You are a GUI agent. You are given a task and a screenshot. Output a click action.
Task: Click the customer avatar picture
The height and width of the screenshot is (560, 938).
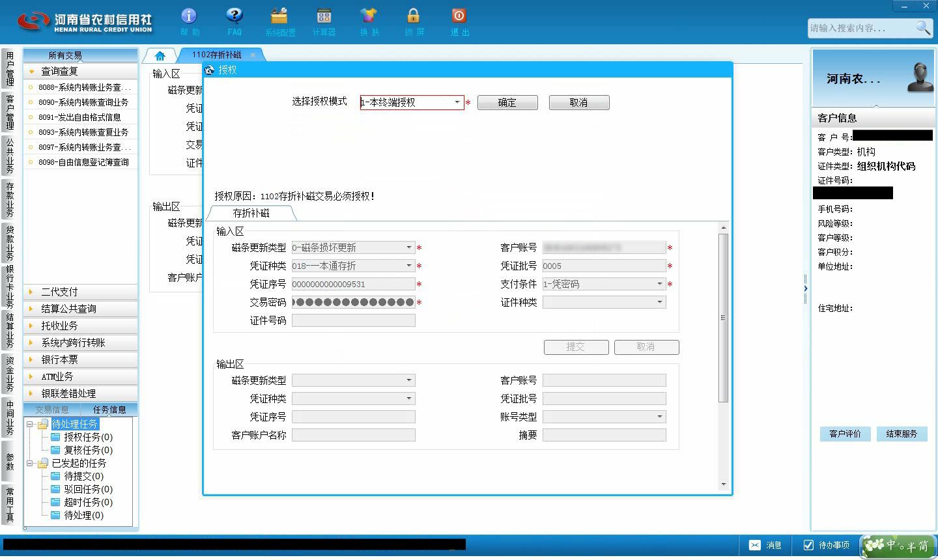tap(920, 77)
